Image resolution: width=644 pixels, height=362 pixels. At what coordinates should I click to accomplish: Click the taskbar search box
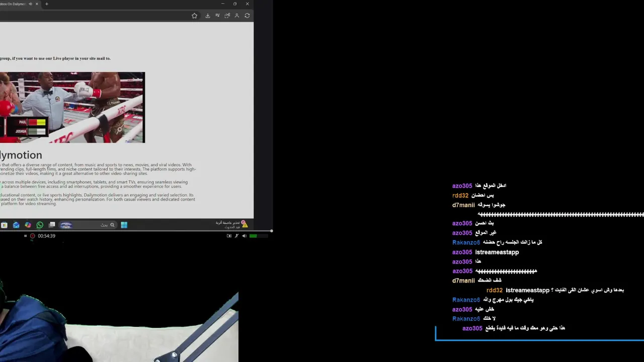pyautogui.click(x=89, y=225)
